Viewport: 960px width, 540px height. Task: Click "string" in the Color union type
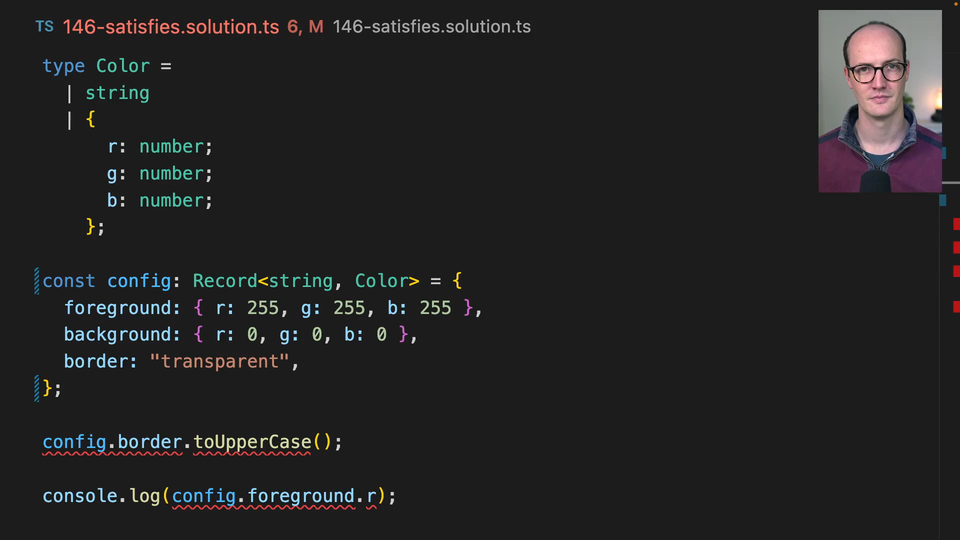tap(117, 93)
